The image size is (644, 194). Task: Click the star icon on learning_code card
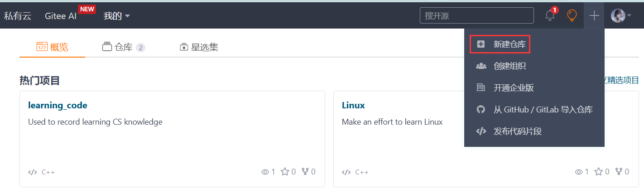click(285, 172)
